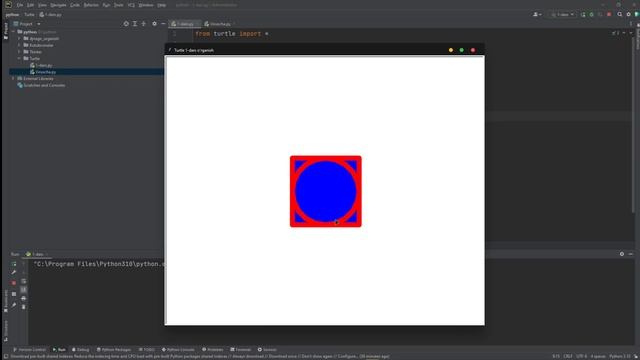Open the VCS menu
This screenshot has width=640, height=360.
[x=131, y=5]
